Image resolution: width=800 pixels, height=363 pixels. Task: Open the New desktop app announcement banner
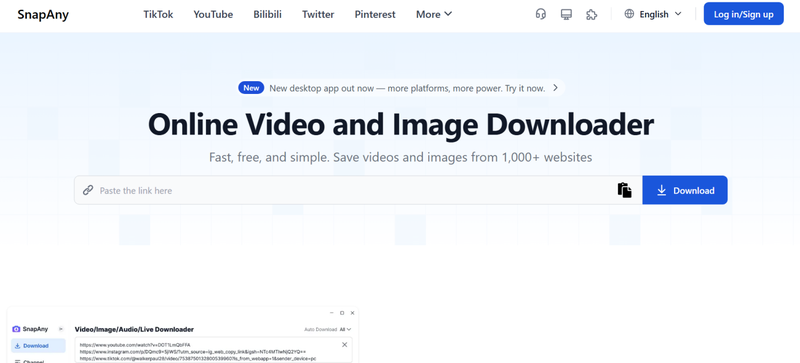[x=401, y=88]
